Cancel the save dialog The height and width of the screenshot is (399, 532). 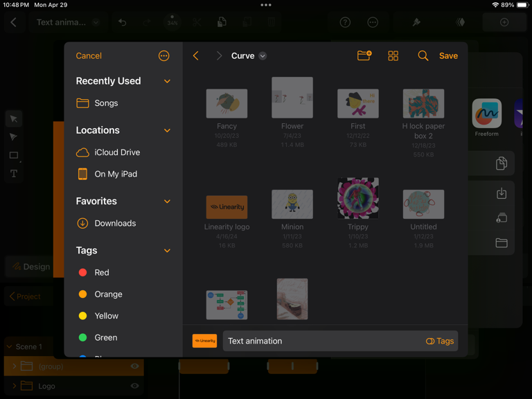[x=89, y=55]
